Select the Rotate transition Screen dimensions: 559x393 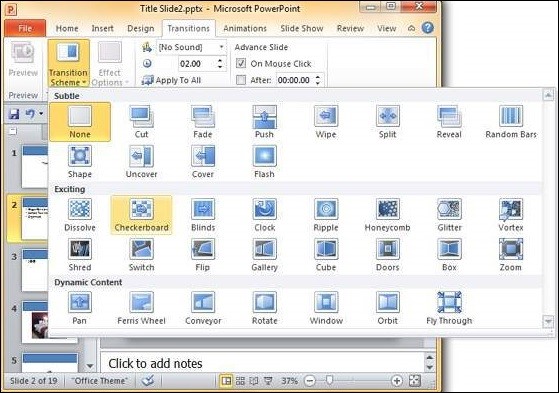click(x=264, y=308)
